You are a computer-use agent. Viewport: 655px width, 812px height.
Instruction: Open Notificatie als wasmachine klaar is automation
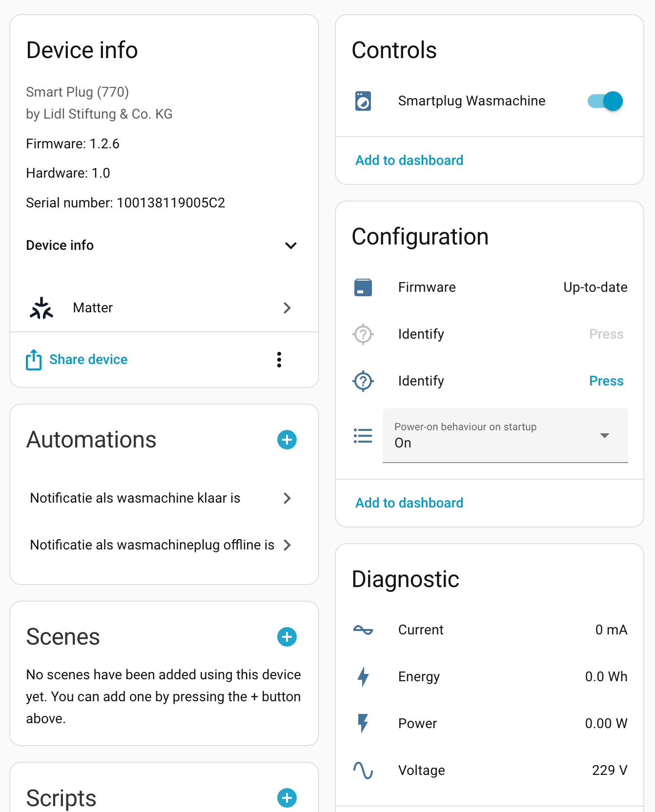point(161,498)
